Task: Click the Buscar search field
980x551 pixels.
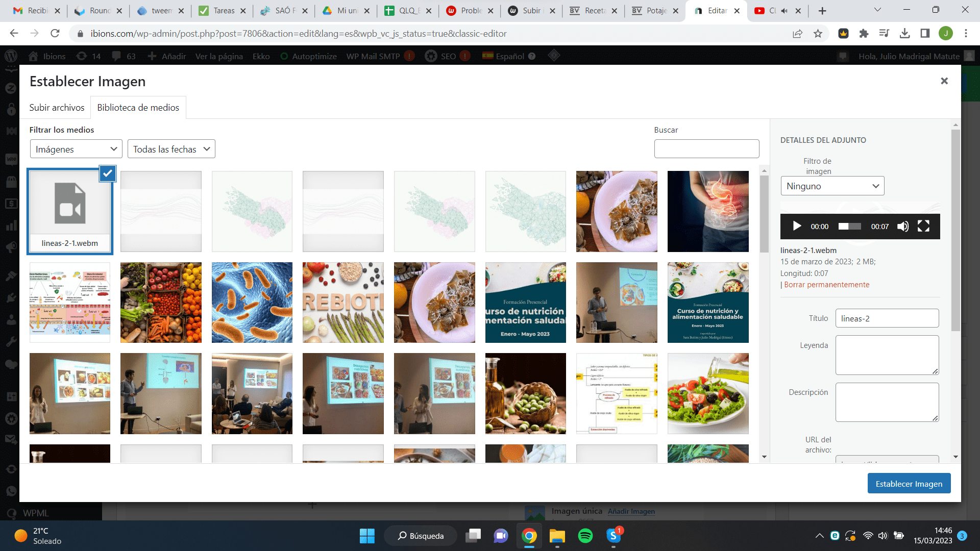Action: (706, 148)
